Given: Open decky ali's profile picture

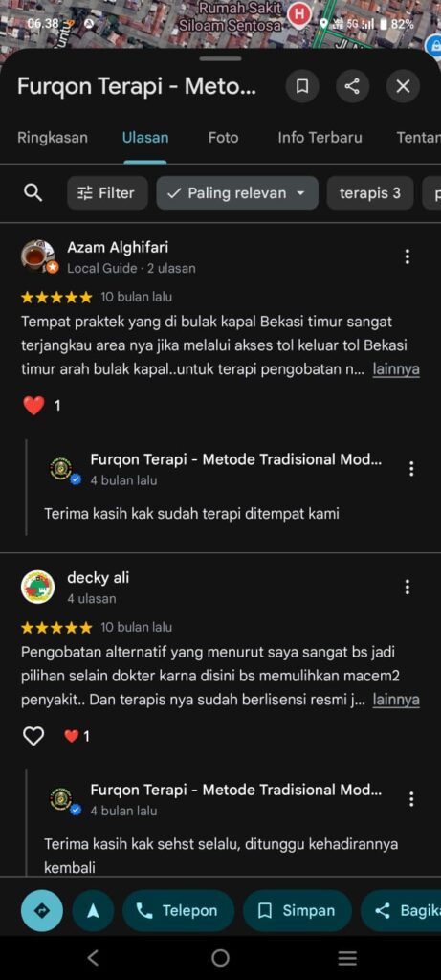Looking at the screenshot, I should click(x=38, y=587).
